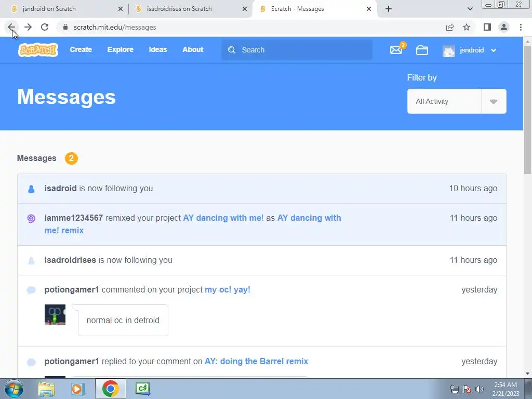The image size is (532, 399).
Task: Open AY dancing with me! remix link
Action: click(x=309, y=218)
